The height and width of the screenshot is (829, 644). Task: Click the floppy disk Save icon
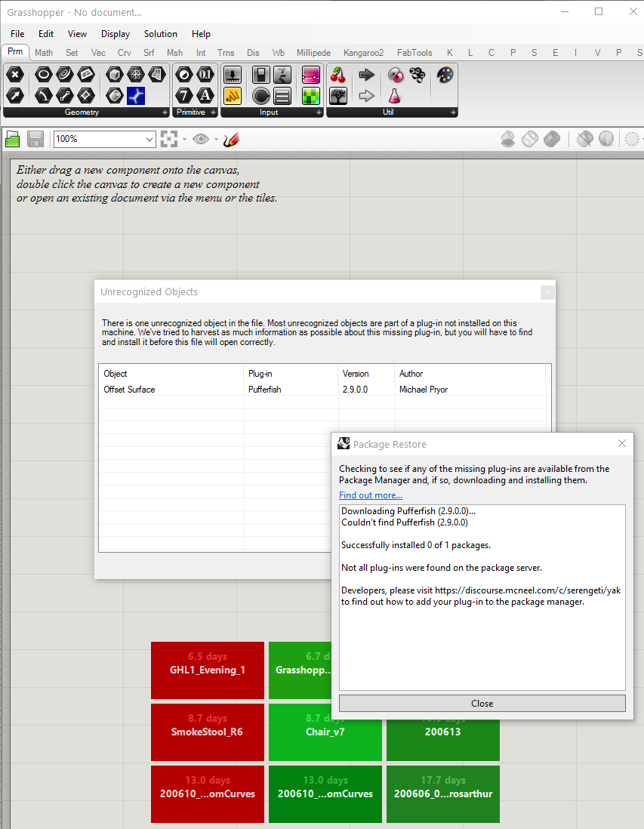click(x=35, y=139)
